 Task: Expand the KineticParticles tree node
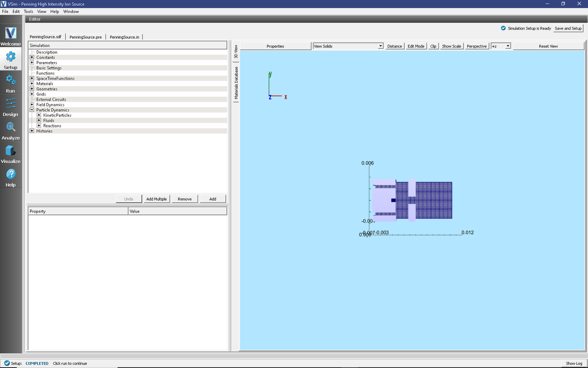[39, 115]
